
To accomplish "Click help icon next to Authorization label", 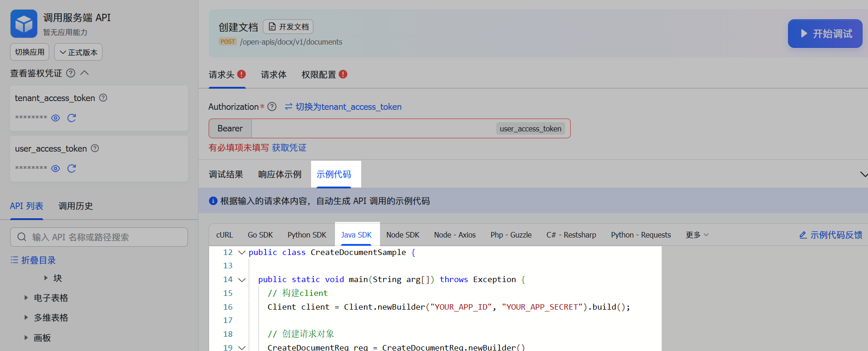I will (272, 107).
